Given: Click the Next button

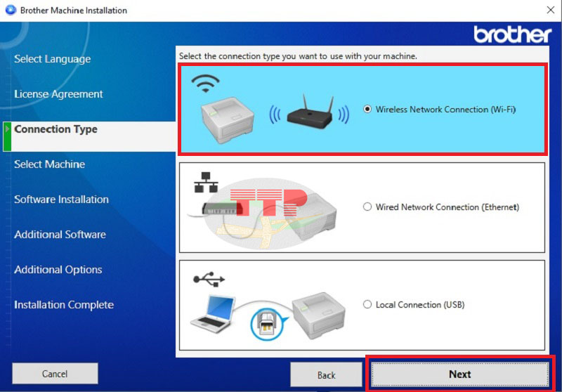Looking at the screenshot, I should pos(460,374).
